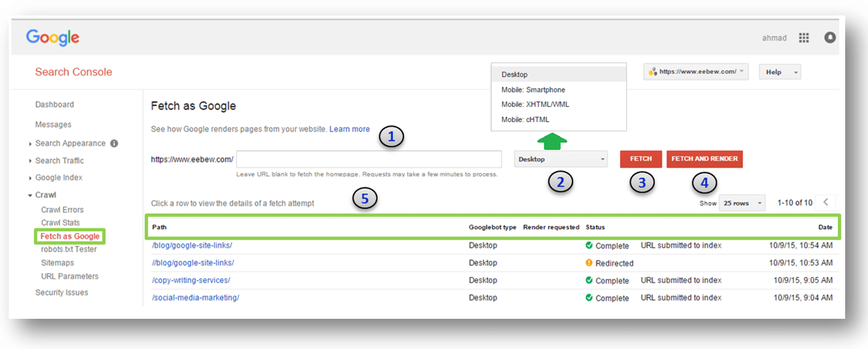Click the green Complete icon for /copy-writing-services/
Screen dimensions: 868x349
pos(589,281)
